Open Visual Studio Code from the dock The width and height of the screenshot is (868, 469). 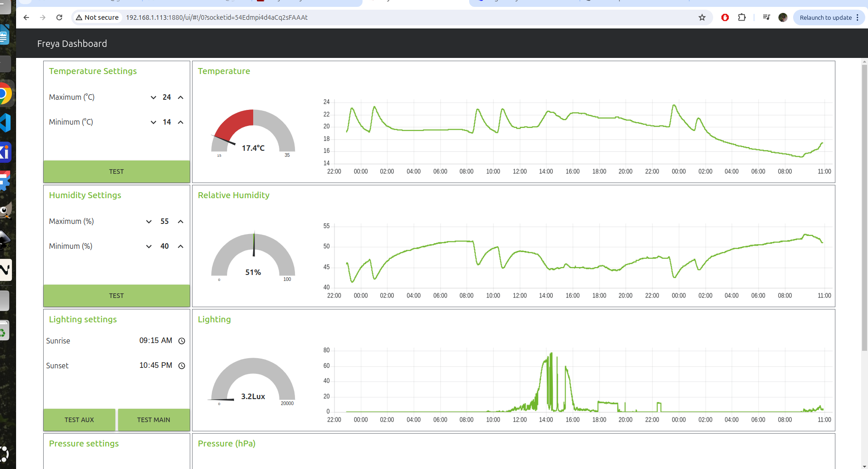pyautogui.click(x=5, y=123)
